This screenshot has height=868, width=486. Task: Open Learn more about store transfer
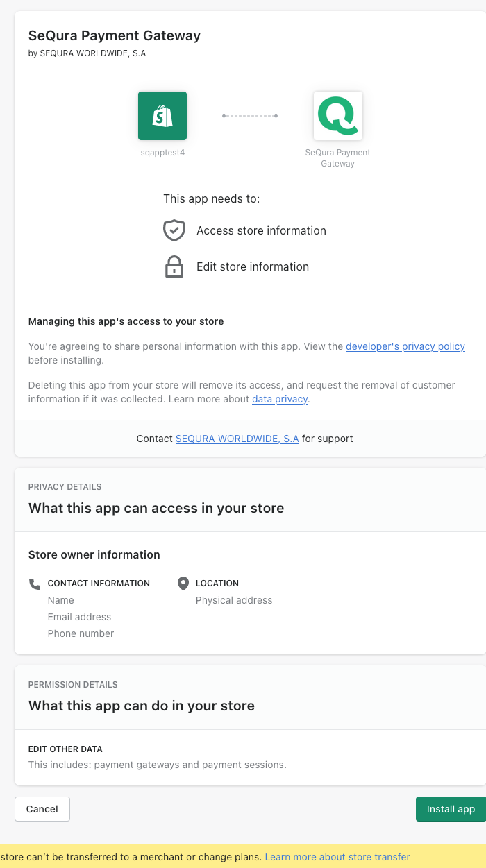click(337, 857)
